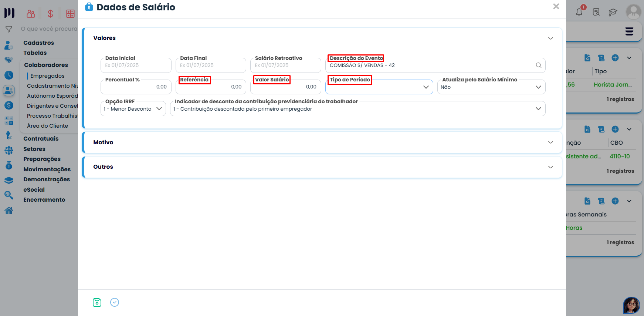Open the Preparações menu
This screenshot has height=316, width=644.
(42, 159)
